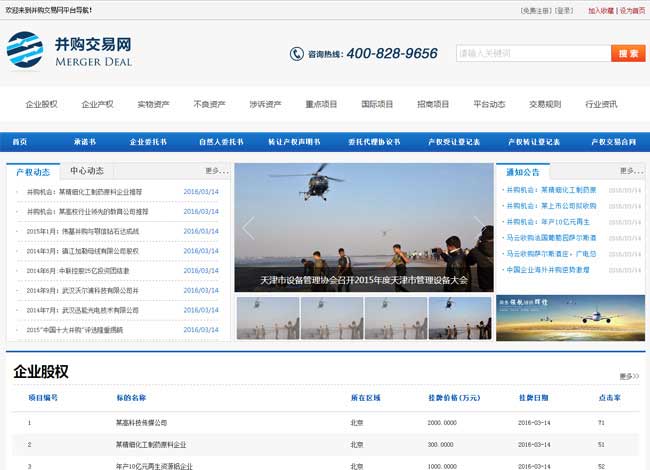Open table entry 某高科技传媒公司

point(141,423)
